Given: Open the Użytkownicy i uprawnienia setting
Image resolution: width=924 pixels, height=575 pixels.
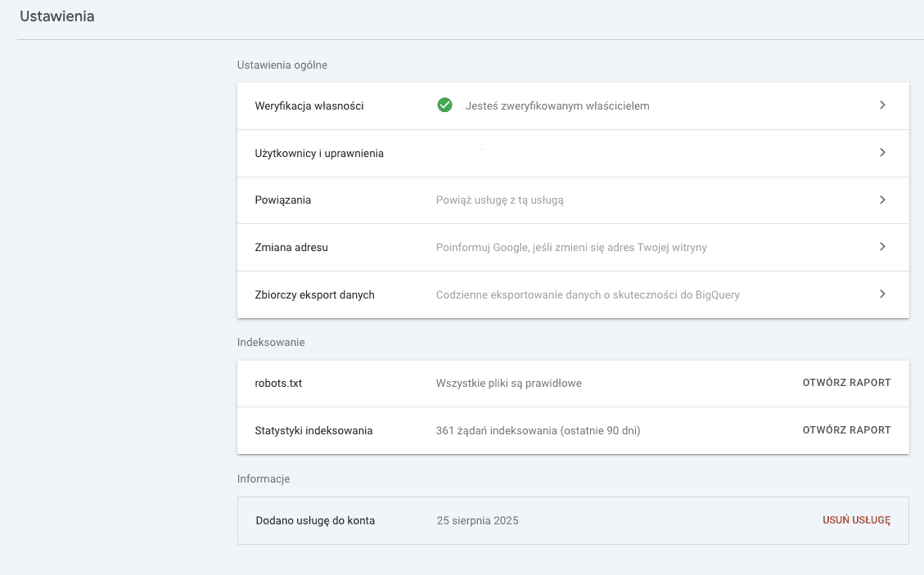Looking at the screenshot, I should [x=319, y=153].
